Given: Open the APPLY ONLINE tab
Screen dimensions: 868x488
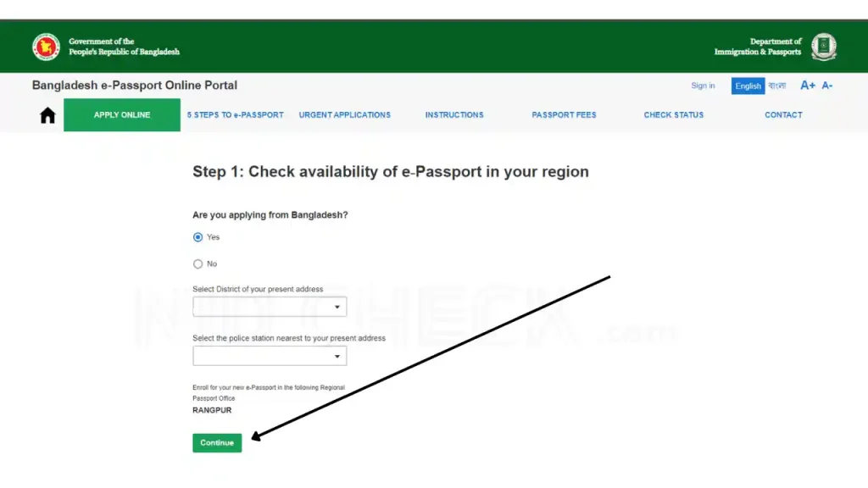Looking at the screenshot, I should (x=122, y=115).
